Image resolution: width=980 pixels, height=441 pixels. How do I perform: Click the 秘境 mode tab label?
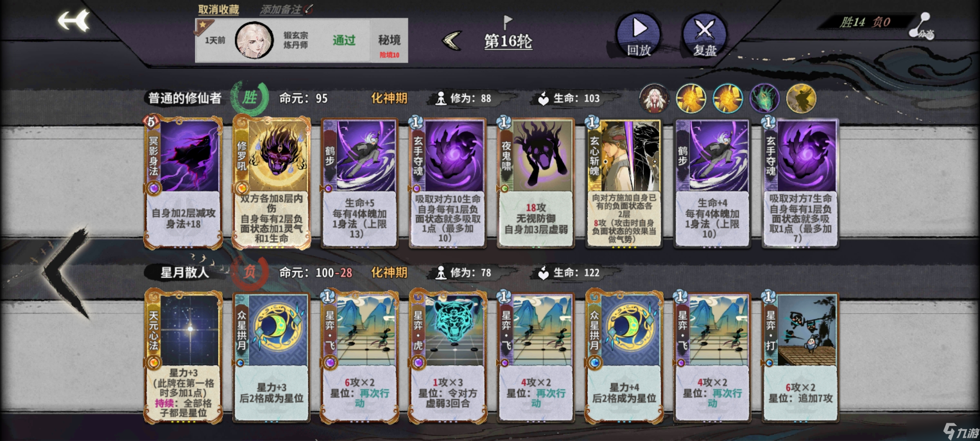(389, 40)
